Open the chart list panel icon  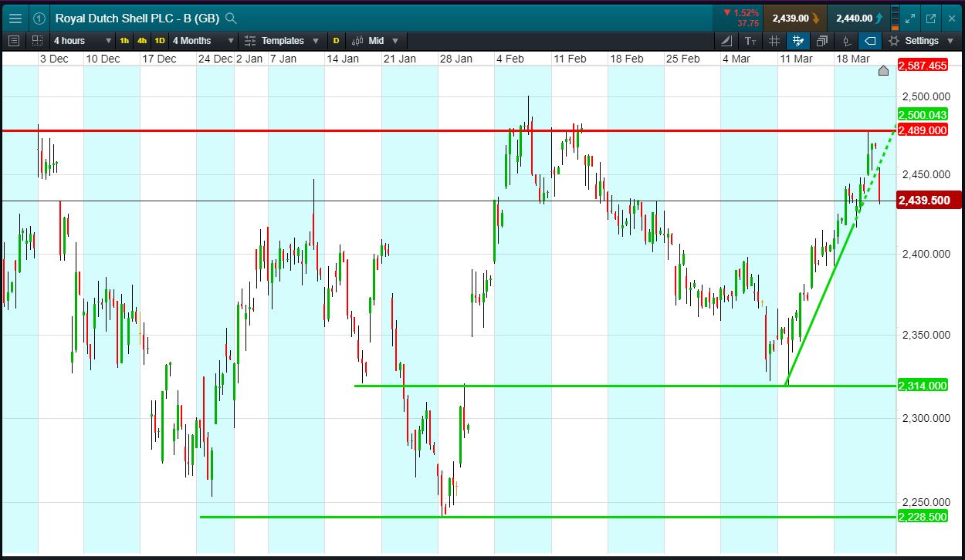click(14, 40)
